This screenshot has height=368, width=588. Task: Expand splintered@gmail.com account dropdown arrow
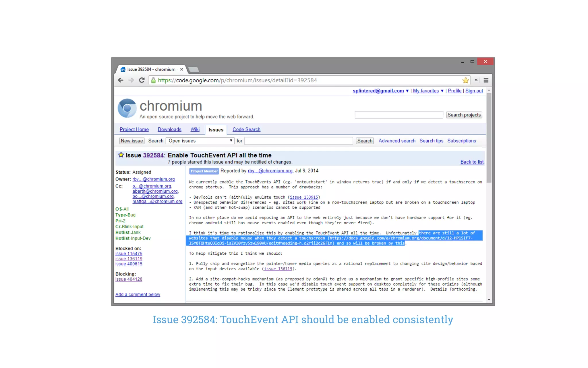407,91
